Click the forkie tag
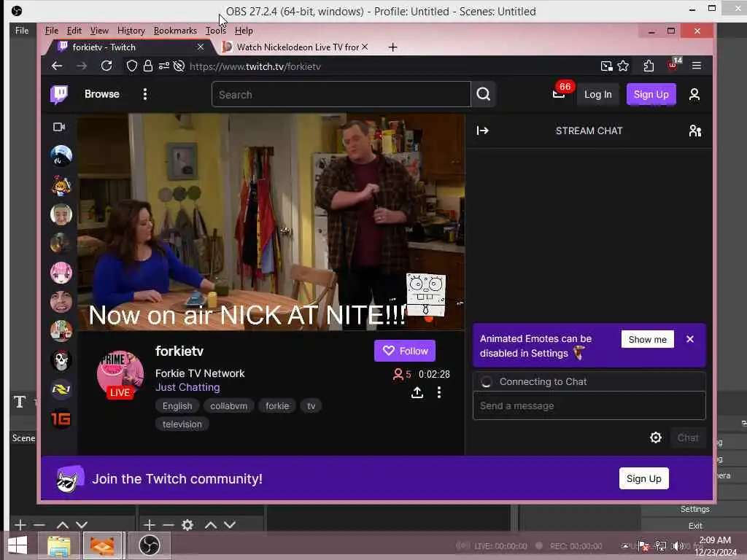 click(277, 405)
